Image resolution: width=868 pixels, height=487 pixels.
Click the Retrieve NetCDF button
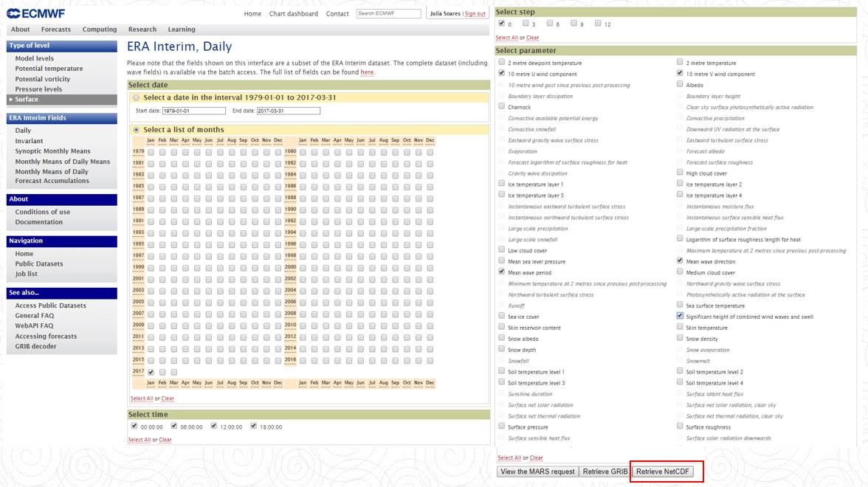tap(663, 472)
